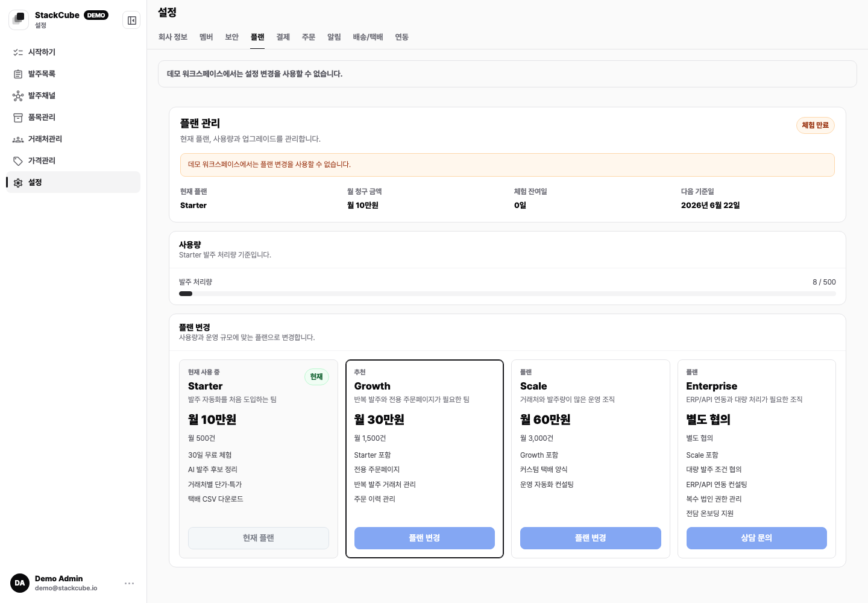Switch to the 멤버 tab
The height and width of the screenshot is (603, 868).
pyautogui.click(x=206, y=37)
